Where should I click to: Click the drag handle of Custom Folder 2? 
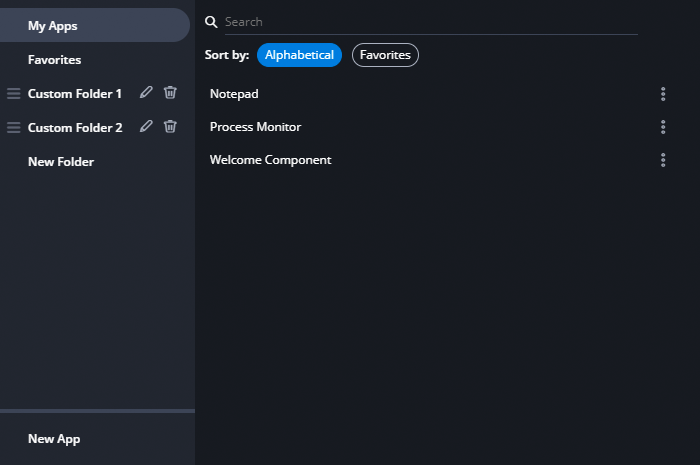(13, 128)
